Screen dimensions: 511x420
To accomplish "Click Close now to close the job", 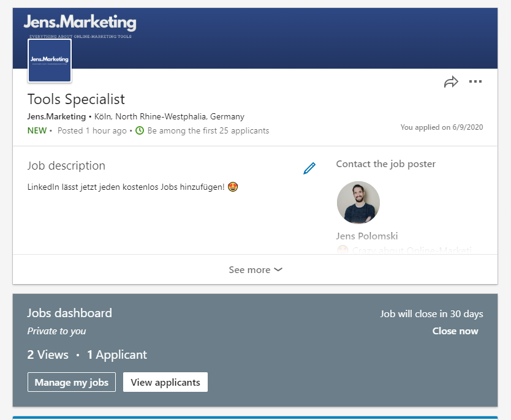I will click(x=455, y=331).
